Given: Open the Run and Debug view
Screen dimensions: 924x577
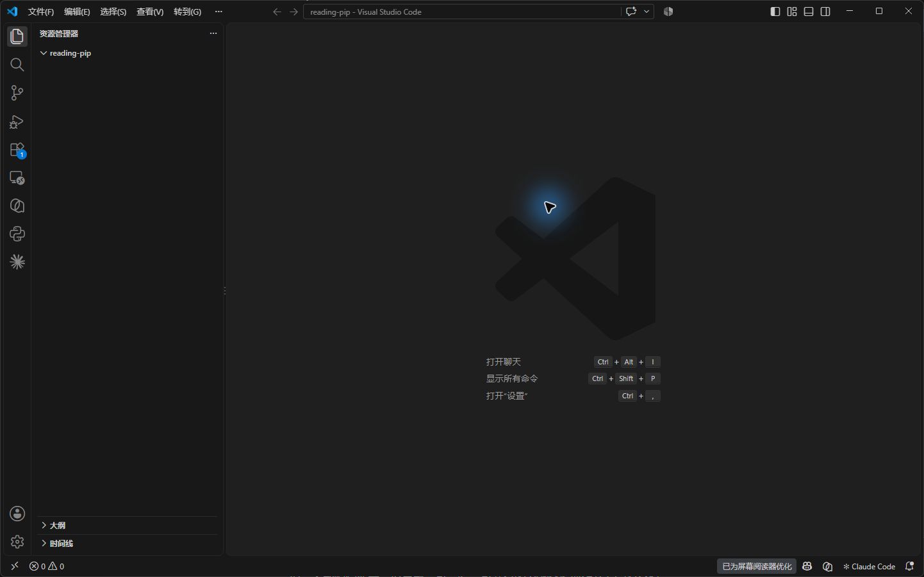Looking at the screenshot, I should [x=17, y=122].
